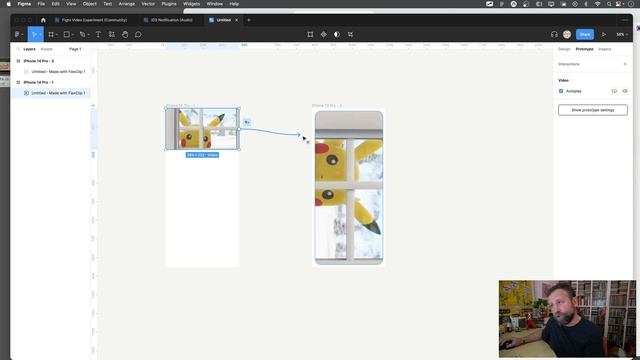Open the Page 1 pages dropdown
Viewport: 640px width, 360px height.
coord(76,49)
